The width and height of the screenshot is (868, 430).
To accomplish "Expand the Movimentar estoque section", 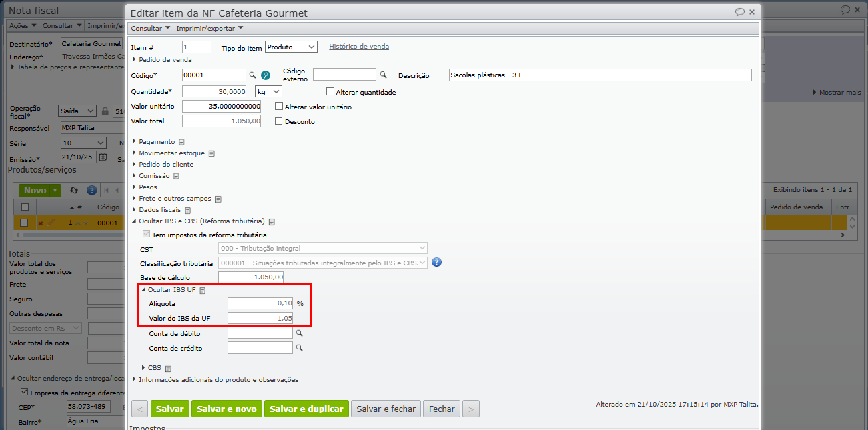I will click(169, 153).
